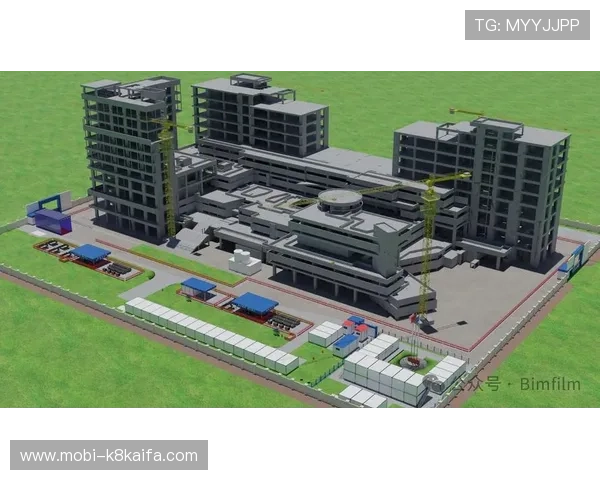Image resolution: width=600 pixels, height=480 pixels.
Task: Select the white equipment tank beside the podium
Action: coord(244,261)
